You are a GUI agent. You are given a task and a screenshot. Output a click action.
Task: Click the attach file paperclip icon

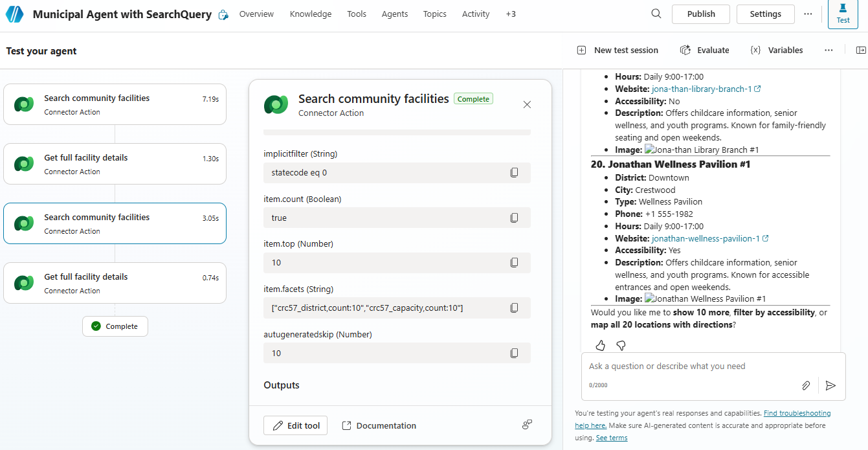coord(806,385)
